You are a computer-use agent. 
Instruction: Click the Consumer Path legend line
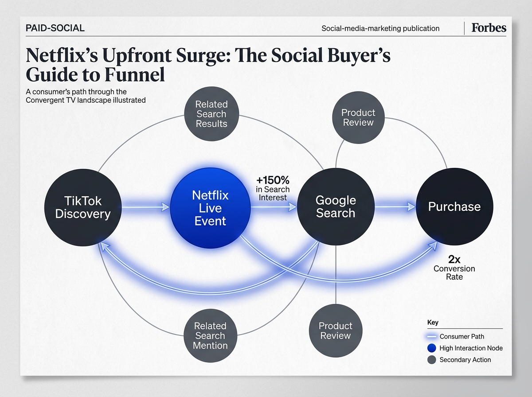[431, 337]
